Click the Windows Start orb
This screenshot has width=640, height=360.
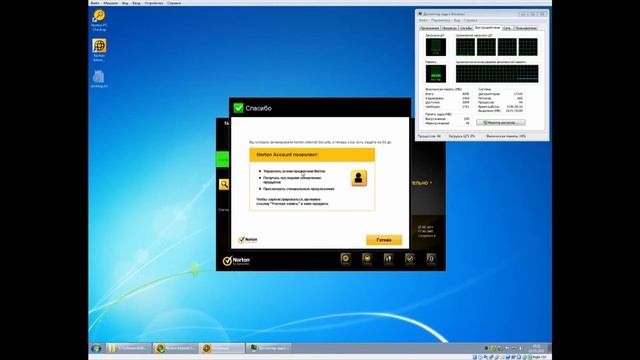pos(96,348)
